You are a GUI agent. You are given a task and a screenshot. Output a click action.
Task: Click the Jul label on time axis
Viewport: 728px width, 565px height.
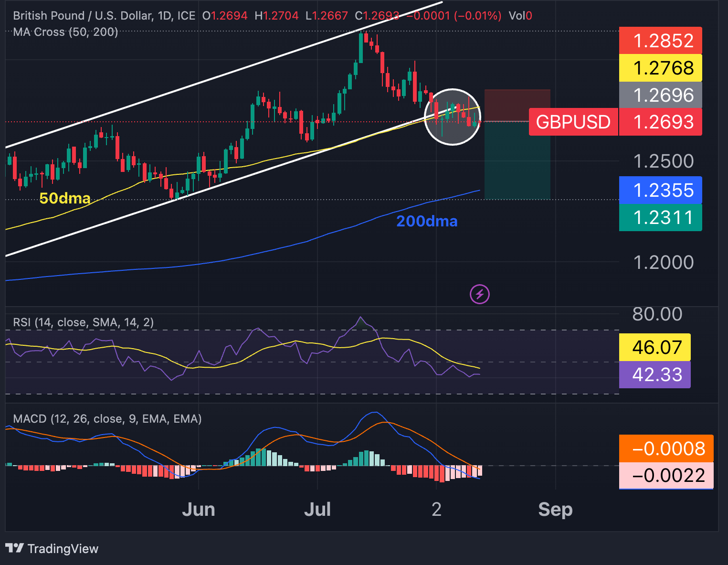coord(317,510)
